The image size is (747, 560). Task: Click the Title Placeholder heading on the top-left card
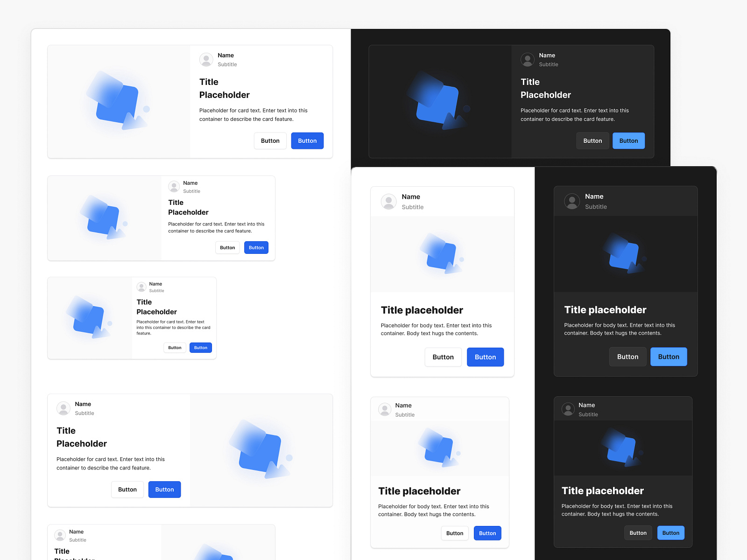pos(225,89)
